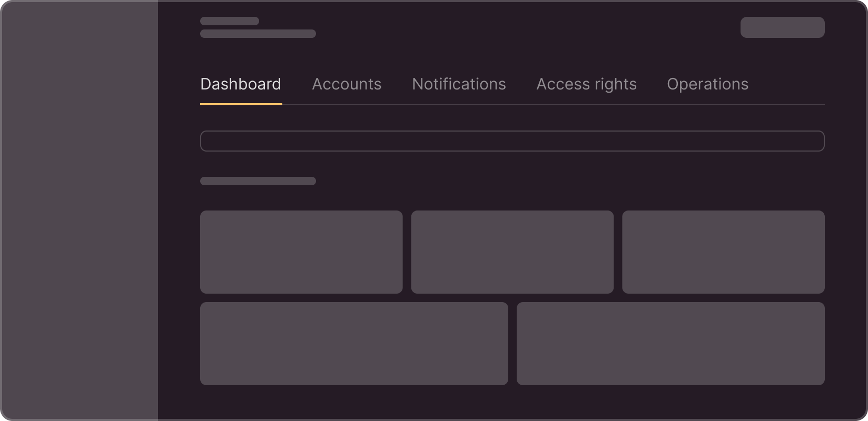Image resolution: width=868 pixels, height=421 pixels.
Task: Click the orange underline beneath Dashboard
Action: pyautogui.click(x=241, y=104)
